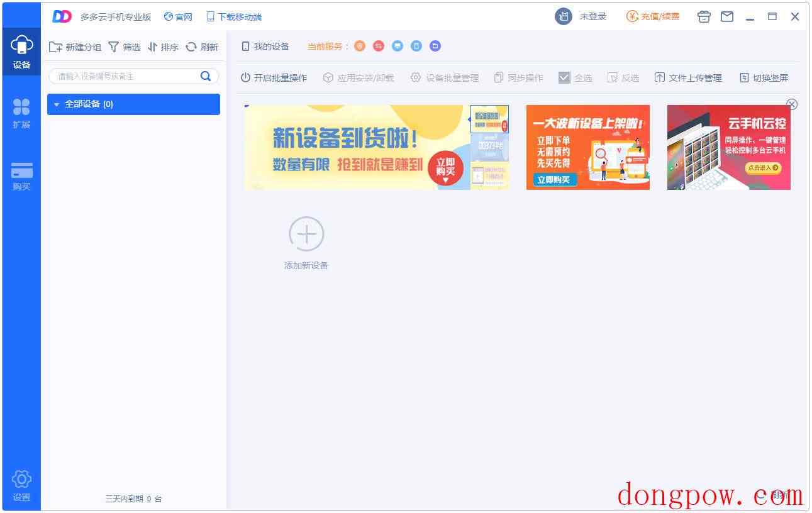This screenshot has width=812, height=513.
Task: Click the gift box icon in title bar
Action: point(704,17)
